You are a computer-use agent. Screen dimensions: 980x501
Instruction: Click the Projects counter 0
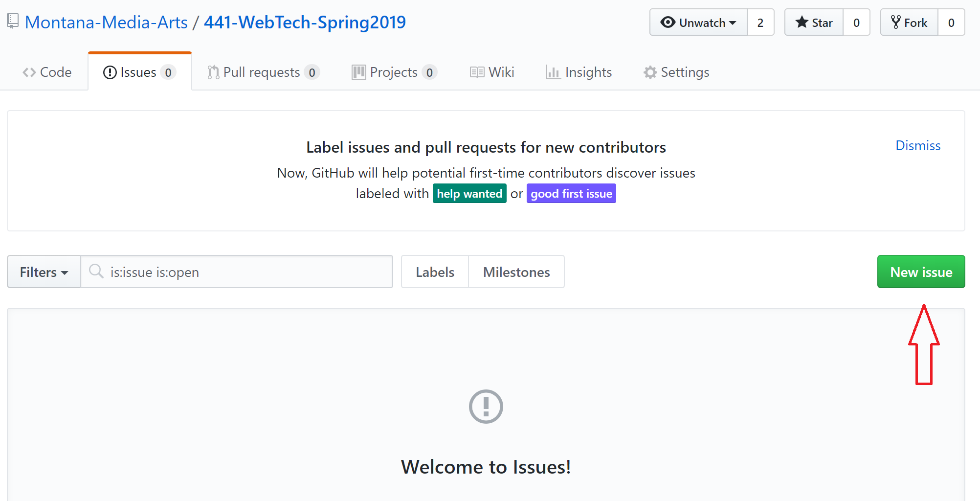[x=429, y=72]
